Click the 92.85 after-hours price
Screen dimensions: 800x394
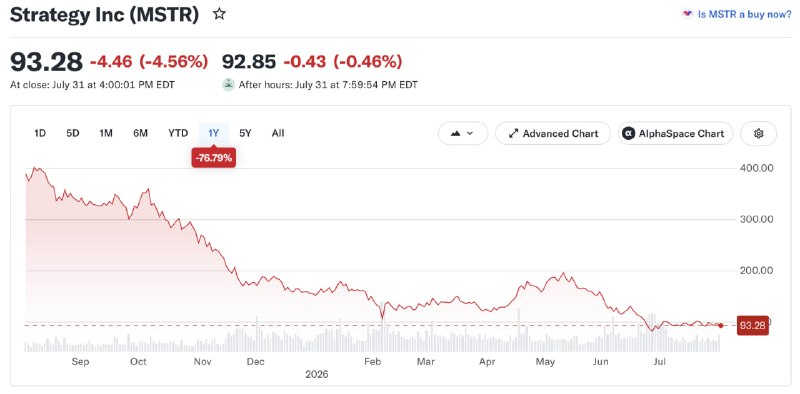(x=249, y=62)
